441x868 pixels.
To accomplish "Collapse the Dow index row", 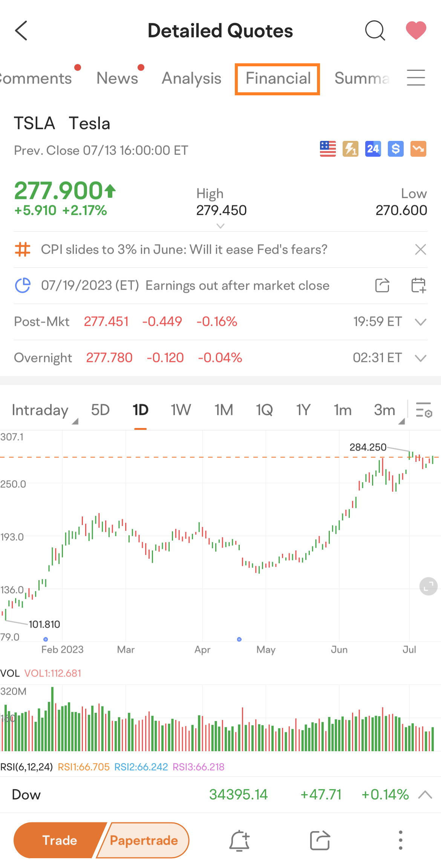I will [426, 795].
